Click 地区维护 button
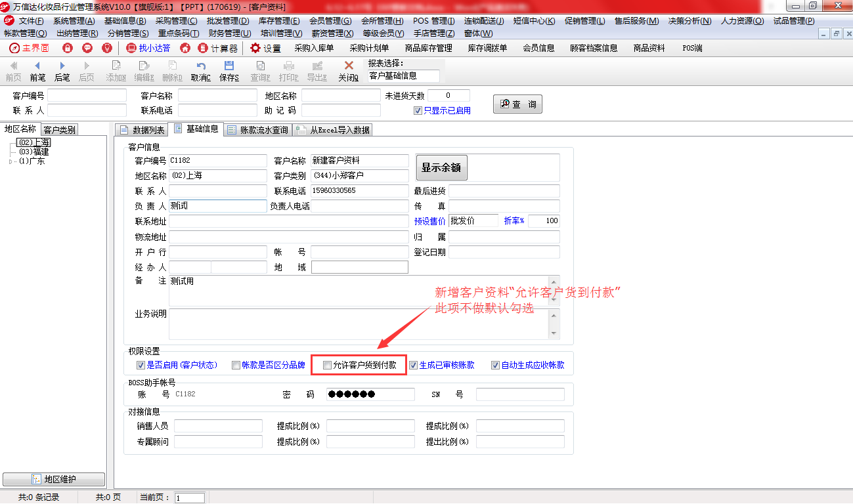This screenshot has height=504, width=853. coord(54,479)
